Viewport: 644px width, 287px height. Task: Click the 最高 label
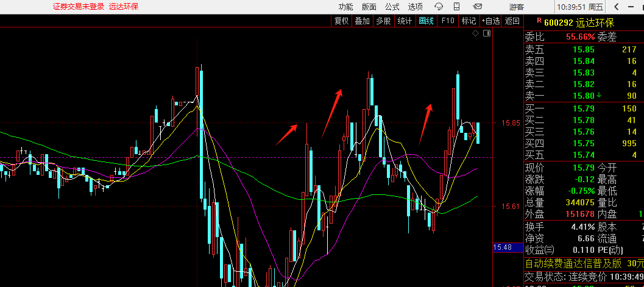coord(607,179)
